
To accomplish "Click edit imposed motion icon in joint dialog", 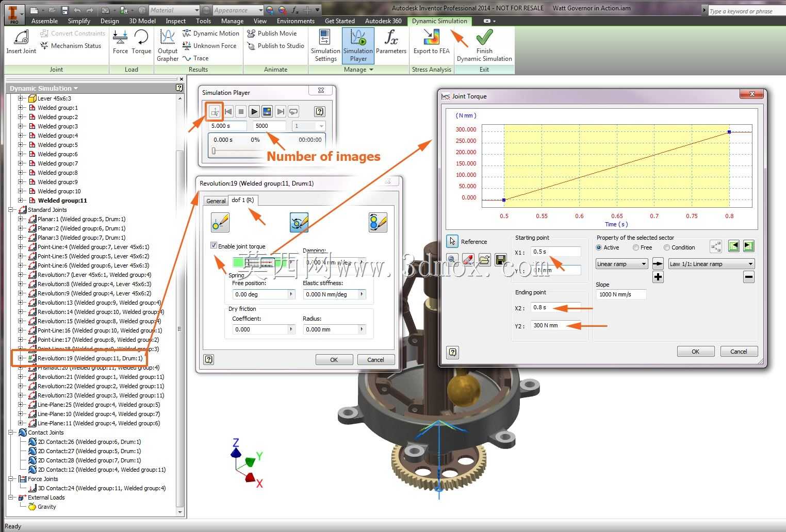I will click(x=378, y=222).
